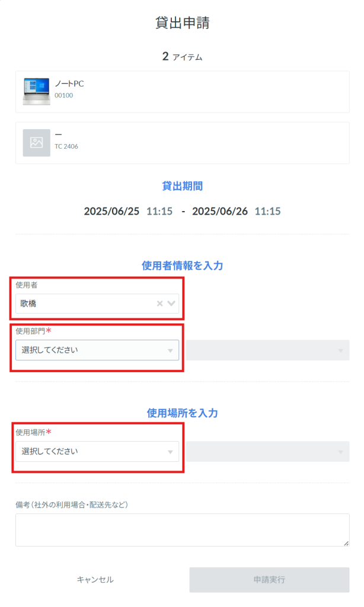Expand the 使用者 dropdown chevron
Image resolution: width=364 pixels, height=607 pixels.
pos(171,303)
